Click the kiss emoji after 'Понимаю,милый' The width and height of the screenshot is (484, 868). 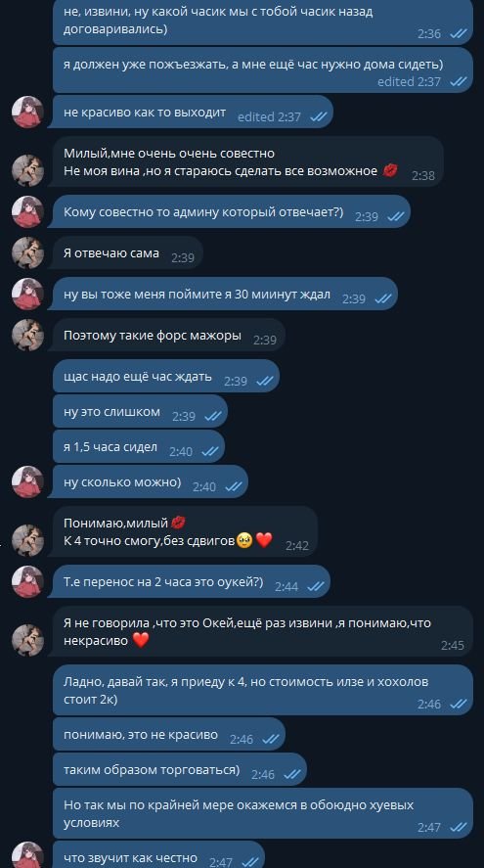tap(178, 523)
